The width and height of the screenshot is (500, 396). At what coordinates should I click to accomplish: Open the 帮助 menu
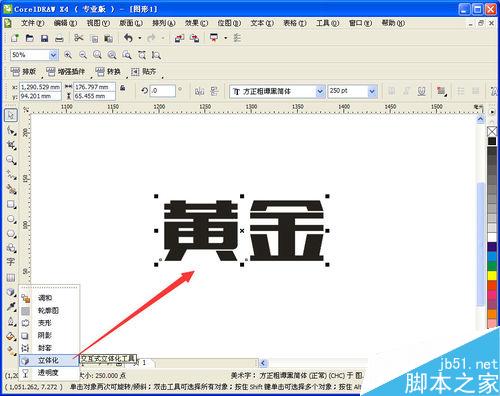[x=393, y=23]
